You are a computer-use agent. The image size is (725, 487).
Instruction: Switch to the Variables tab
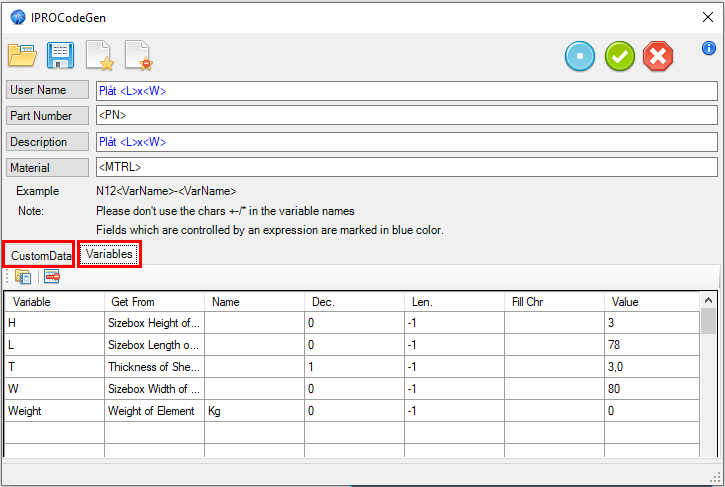109,254
